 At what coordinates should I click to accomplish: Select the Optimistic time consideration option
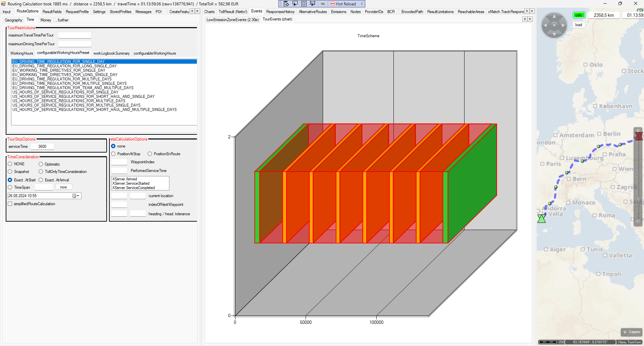tap(41, 164)
